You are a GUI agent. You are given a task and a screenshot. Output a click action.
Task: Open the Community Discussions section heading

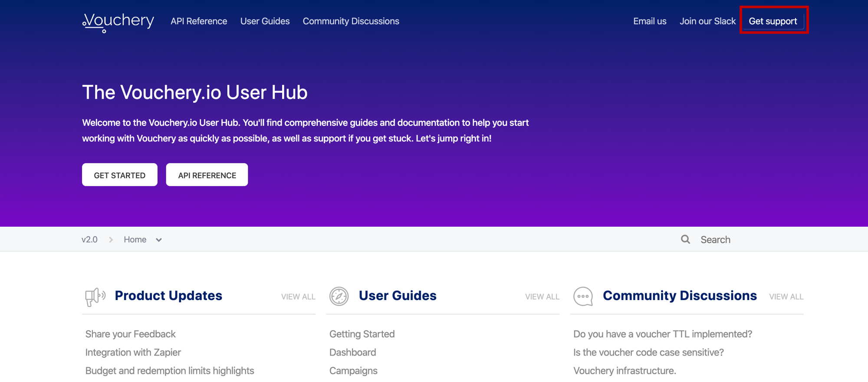[x=680, y=296]
